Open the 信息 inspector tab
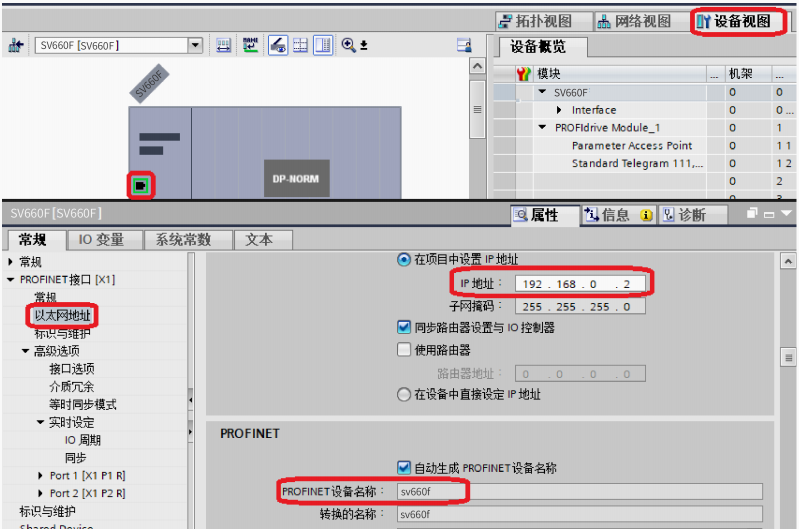This screenshot has height=529, width=799. pyautogui.click(x=618, y=215)
